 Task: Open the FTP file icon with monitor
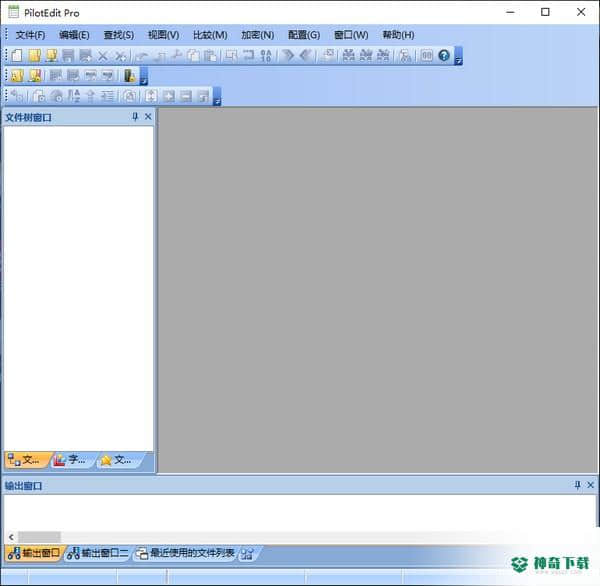51,56
